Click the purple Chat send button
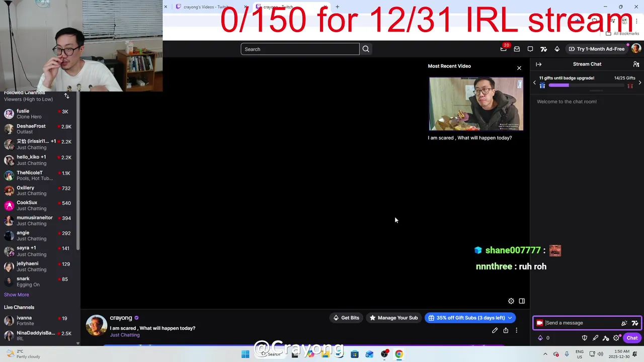This screenshot has width=644, height=362. (x=632, y=338)
